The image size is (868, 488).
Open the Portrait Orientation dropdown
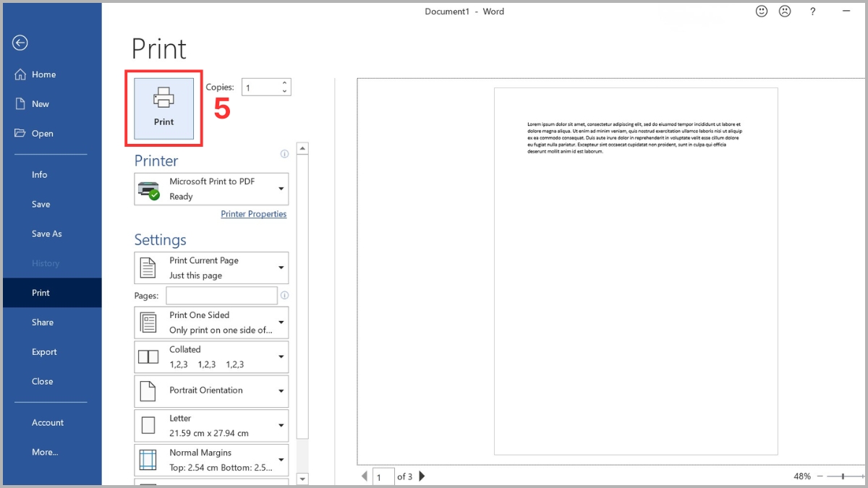pyautogui.click(x=210, y=390)
